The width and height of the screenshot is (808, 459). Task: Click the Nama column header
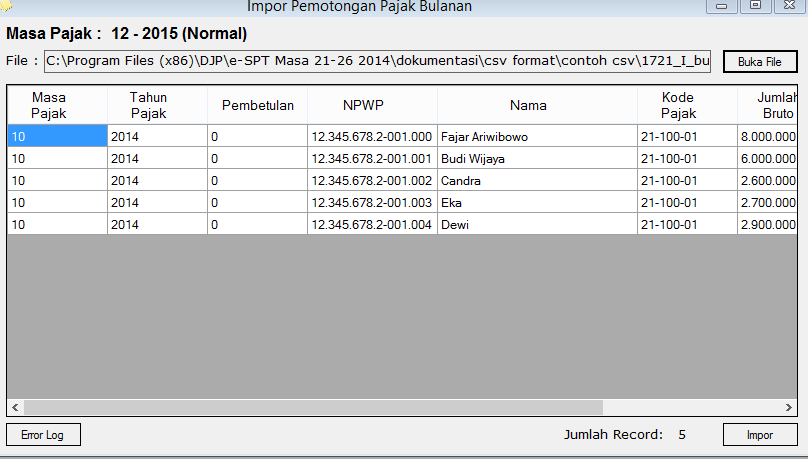coord(537,105)
